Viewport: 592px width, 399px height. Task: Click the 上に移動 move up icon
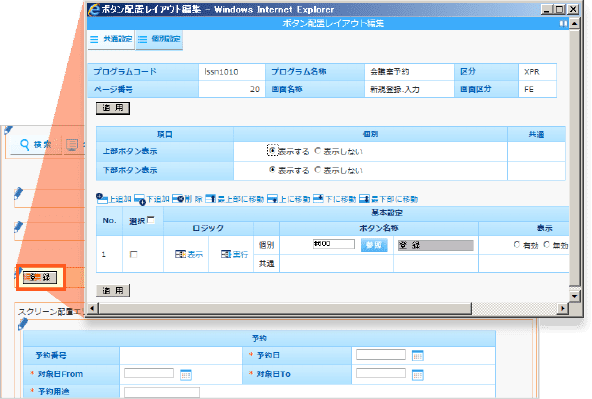tap(272, 199)
